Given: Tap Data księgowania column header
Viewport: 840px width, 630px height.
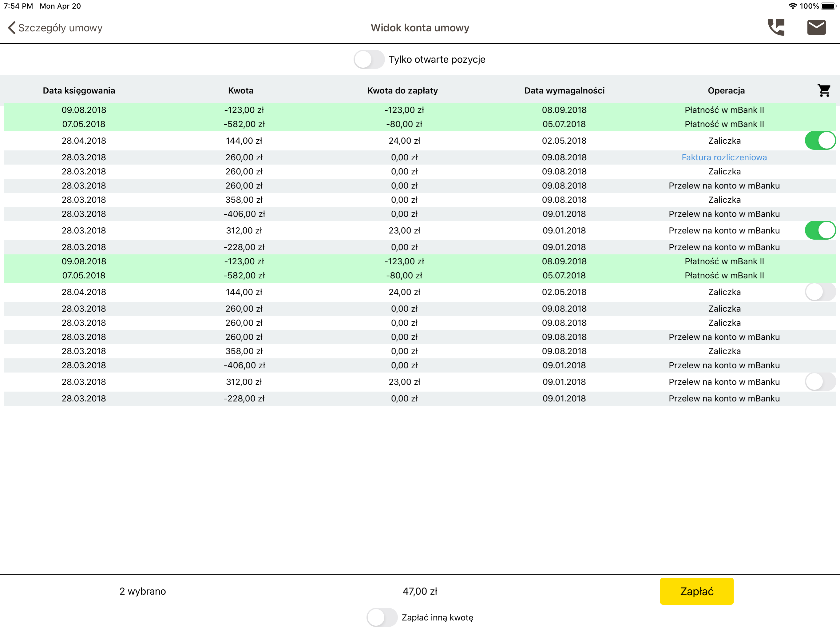Looking at the screenshot, I should (x=79, y=90).
